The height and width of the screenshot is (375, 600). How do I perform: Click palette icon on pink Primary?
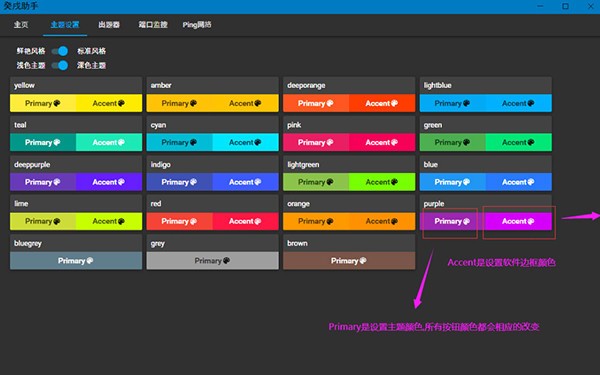pyautogui.click(x=329, y=142)
